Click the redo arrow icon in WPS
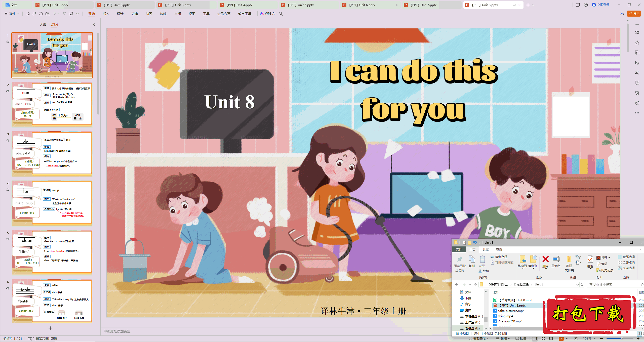644x342 pixels. point(64,14)
